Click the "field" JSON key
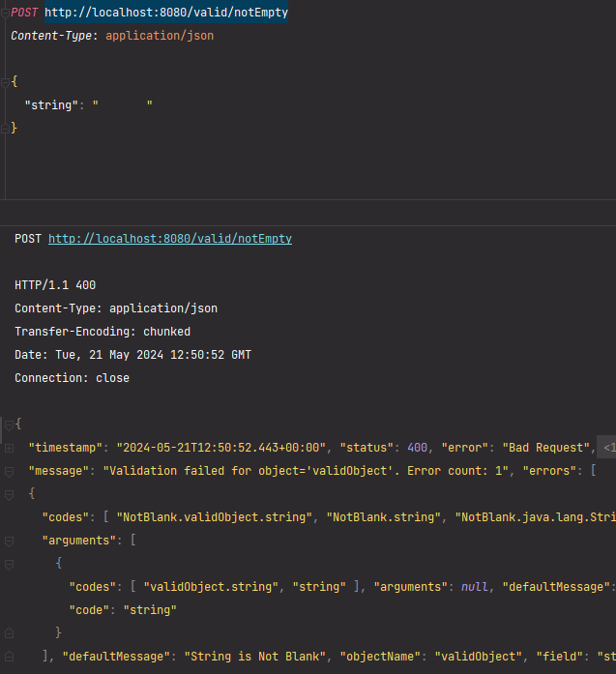 point(560,657)
